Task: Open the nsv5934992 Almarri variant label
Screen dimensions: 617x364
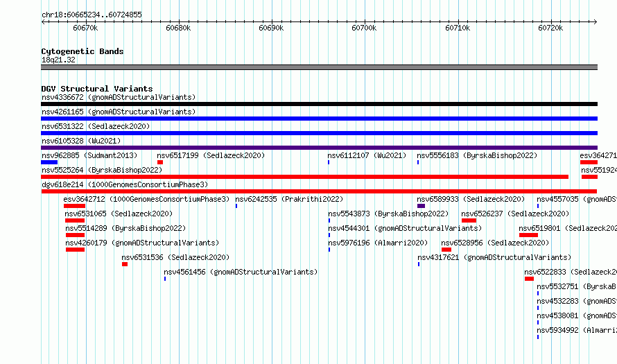Action: click(577, 330)
